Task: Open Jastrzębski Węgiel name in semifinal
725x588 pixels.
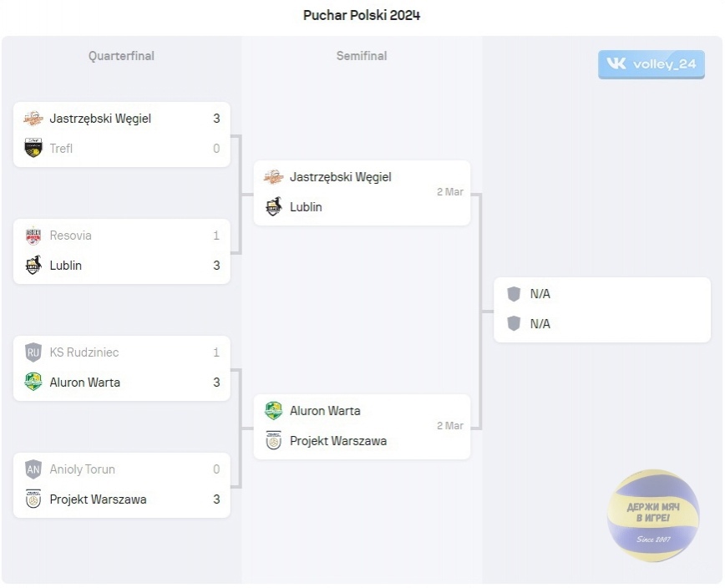Action: [x=340, y=177]
